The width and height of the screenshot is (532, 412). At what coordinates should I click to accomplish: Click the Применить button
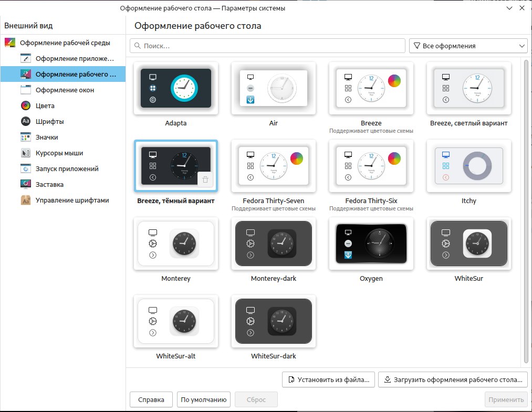click(x=506, y=399)
